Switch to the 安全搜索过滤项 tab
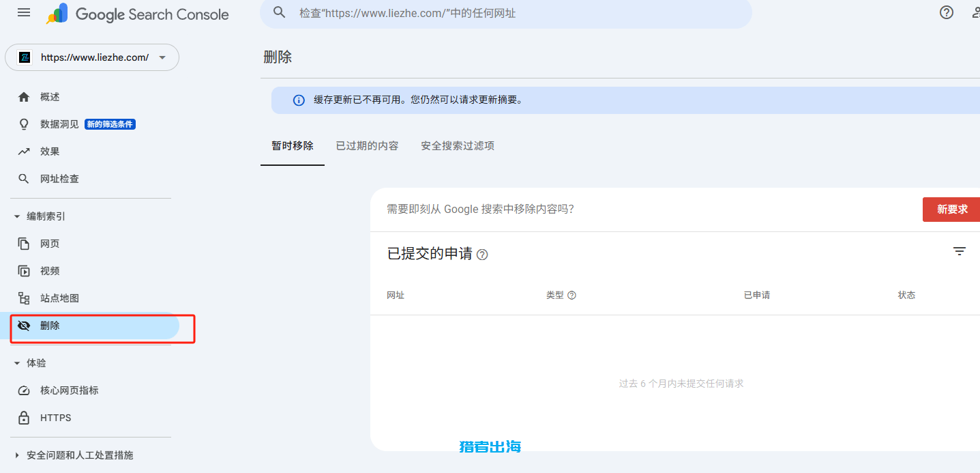Image resolution: width=980 pixels, height=473 pixels. pyautogui.click(x=456, y=145)
